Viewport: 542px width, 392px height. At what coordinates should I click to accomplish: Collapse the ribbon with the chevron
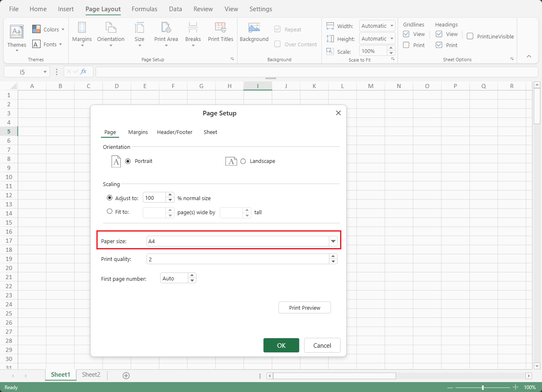click(x=529, y=56)
